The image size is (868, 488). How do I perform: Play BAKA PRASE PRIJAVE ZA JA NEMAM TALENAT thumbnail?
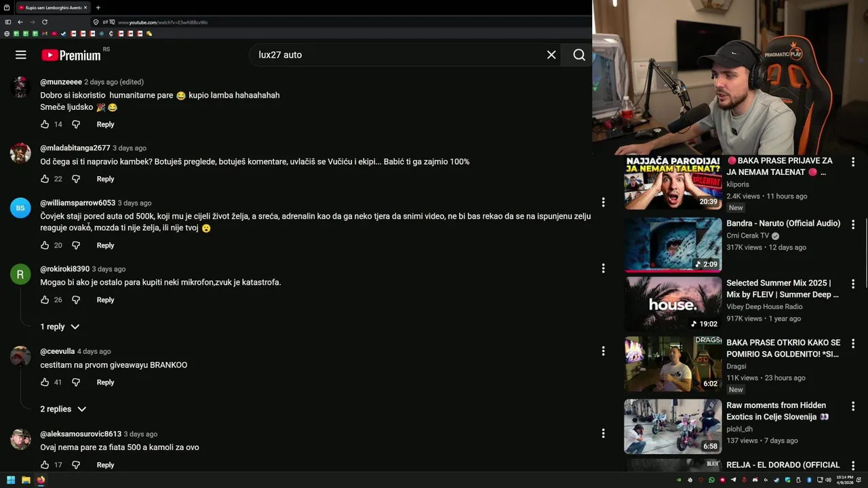(x=673, y=183)
